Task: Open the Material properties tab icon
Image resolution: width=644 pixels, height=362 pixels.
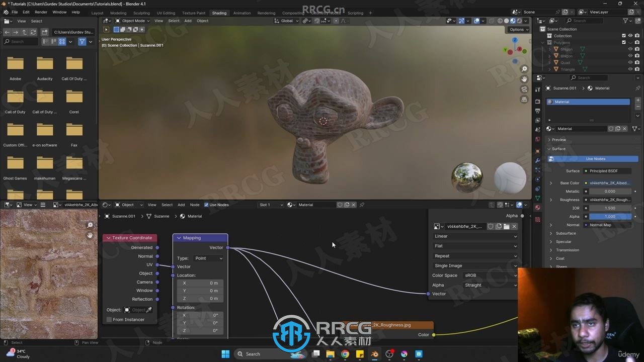Action: (x=538, y=208)
